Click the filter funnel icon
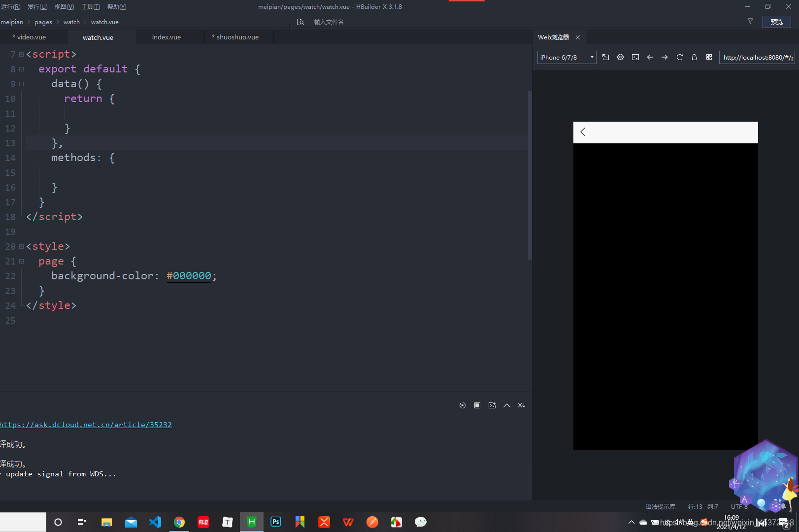Screen dimensions: 799x532 tap(750, 21)
